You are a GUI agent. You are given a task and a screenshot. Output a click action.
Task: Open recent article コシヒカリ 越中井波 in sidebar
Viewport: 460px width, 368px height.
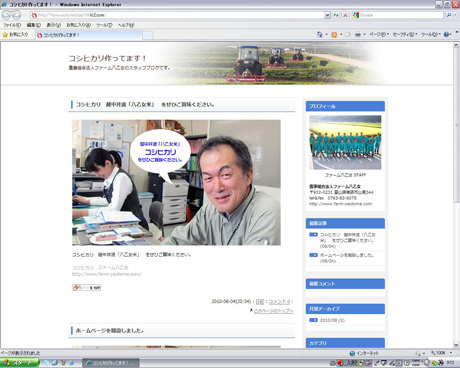pyautogui.click(x=348, y=237)
